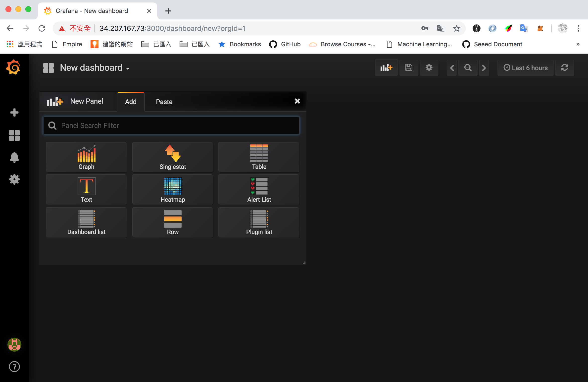This screenshot has height=382, width=588.
Task: Add a Graph panel
Action: (x=86, y=157)
